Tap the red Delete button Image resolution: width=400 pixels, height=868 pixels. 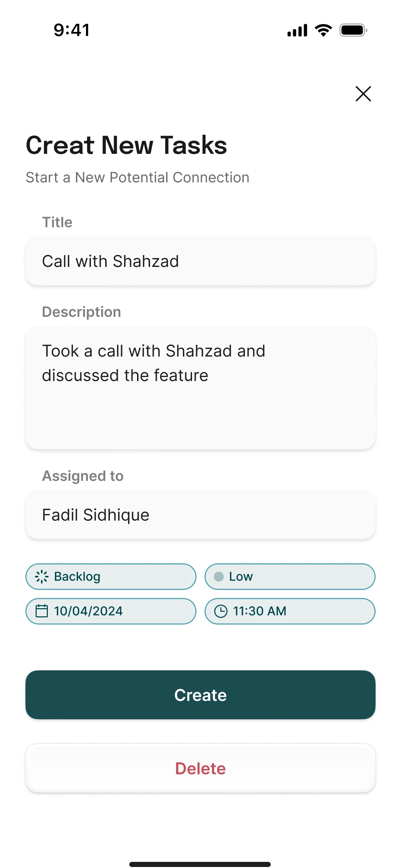pos(201,768)
